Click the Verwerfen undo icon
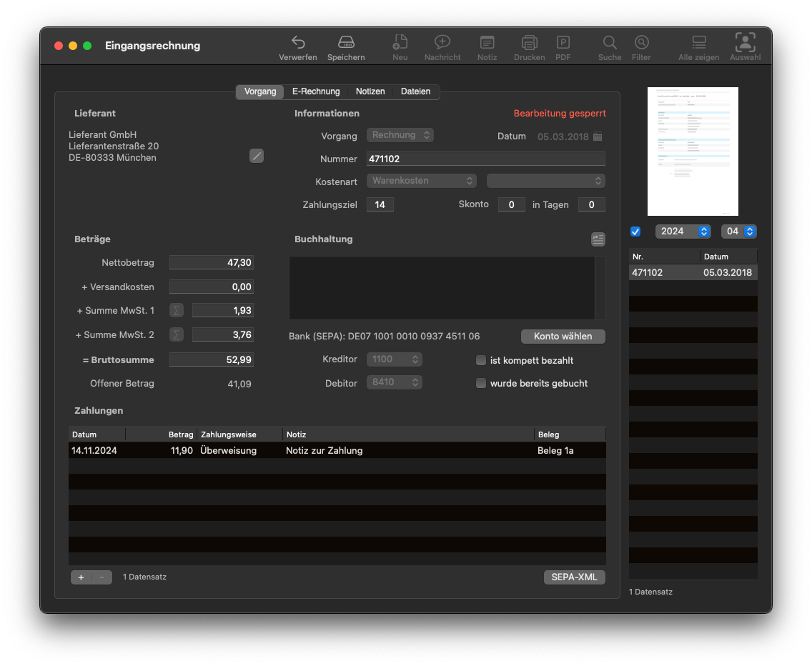This screenshot has width=812, height=666. point(298,43)
